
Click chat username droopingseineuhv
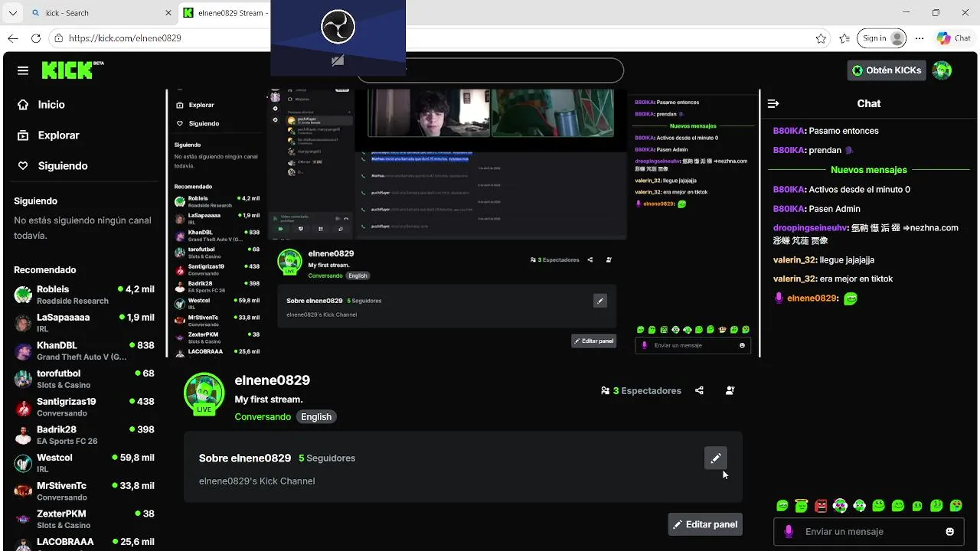tap(811, 227)
